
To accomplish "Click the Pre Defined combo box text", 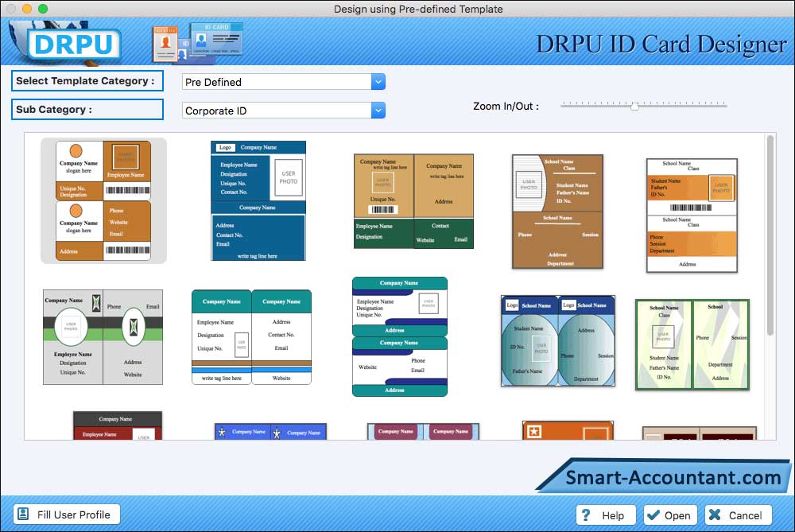I will click(213, 82).
